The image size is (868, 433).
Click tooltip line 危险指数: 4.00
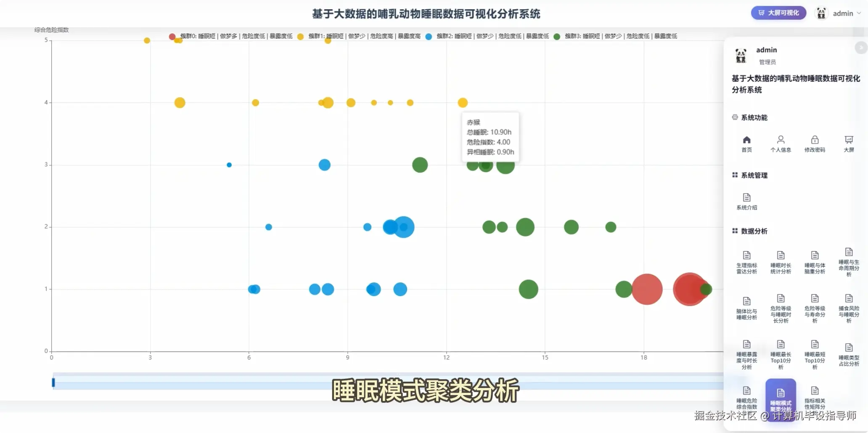(x=488, y=142)
